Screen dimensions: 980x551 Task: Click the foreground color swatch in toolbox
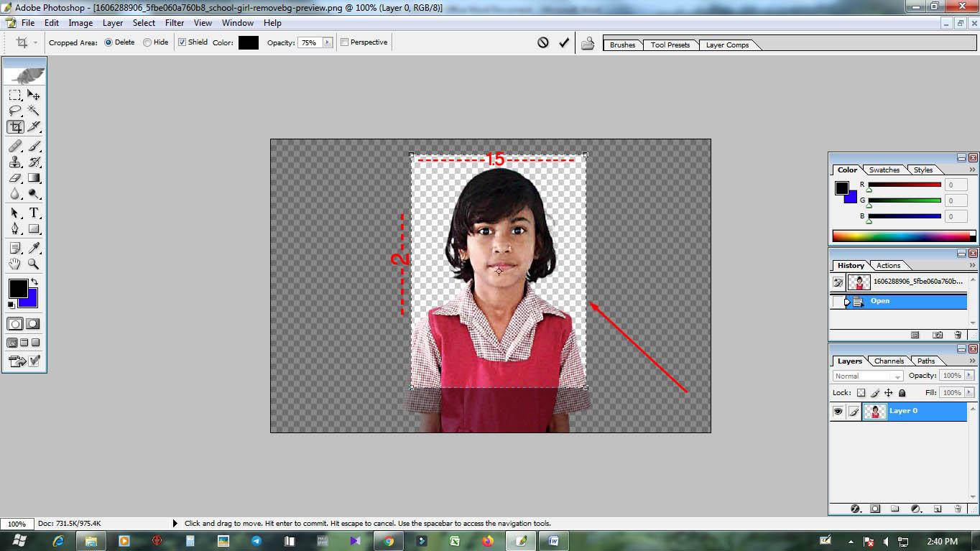click(x=18, y=289)
